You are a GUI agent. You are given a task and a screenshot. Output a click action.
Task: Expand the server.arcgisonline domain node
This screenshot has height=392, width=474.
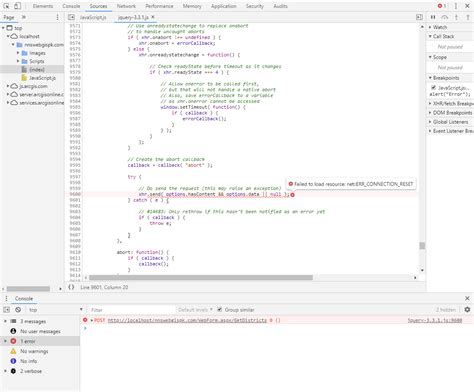(x=8, y=94)
